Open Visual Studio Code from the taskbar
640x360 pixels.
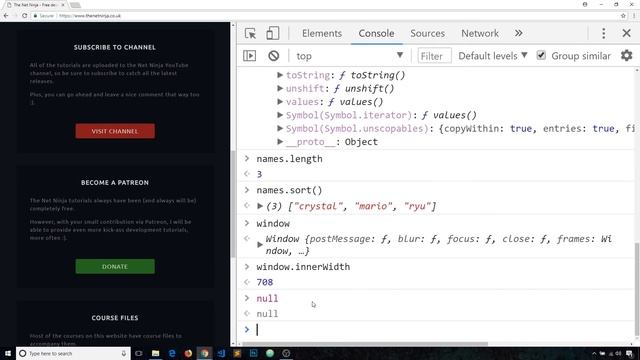point(221,353)
